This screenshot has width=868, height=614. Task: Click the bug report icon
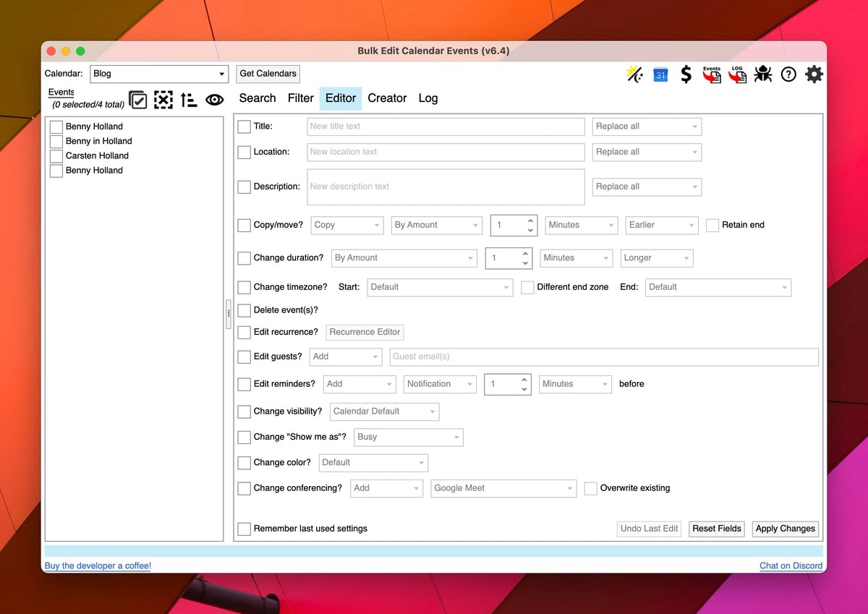click(762, 74)
